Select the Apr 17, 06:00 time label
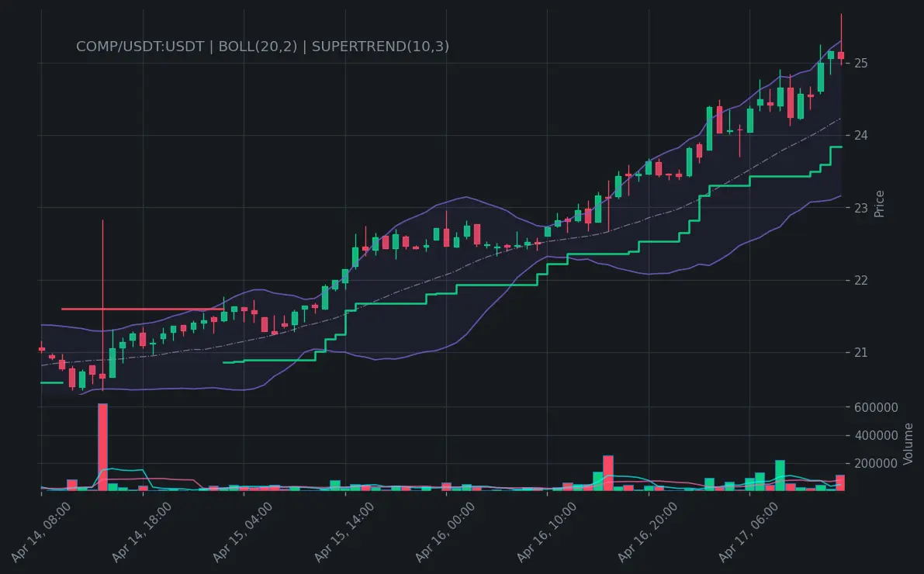Image resolution: width=924 pixels, height=574 pixels. click(749, 533)
